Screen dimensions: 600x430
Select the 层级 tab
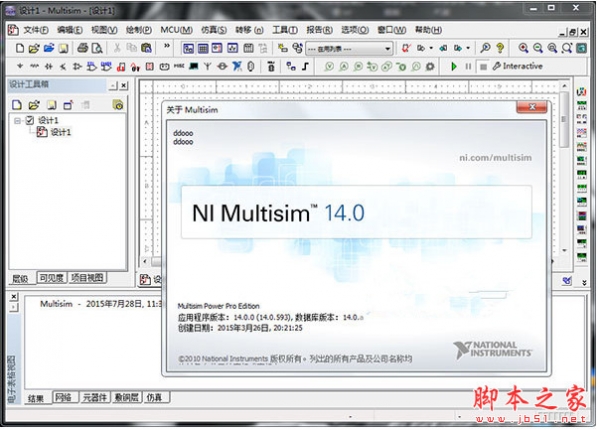(x=20, y=279)
